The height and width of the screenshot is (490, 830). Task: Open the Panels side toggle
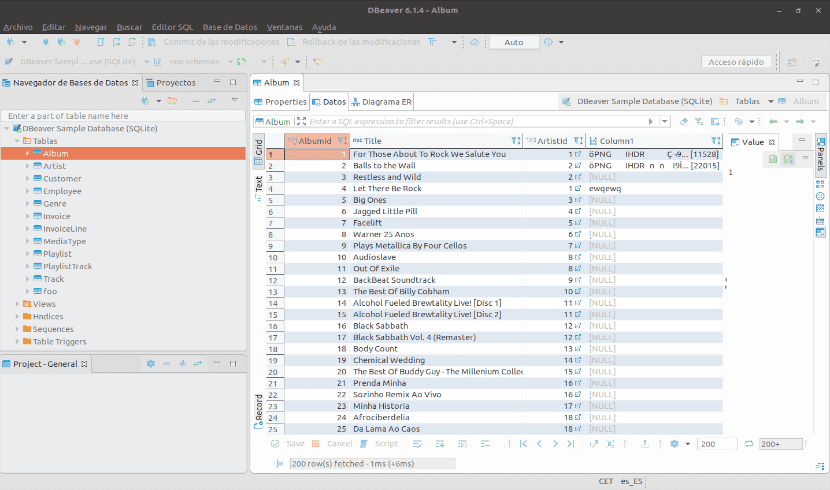(x=820, y=155)
